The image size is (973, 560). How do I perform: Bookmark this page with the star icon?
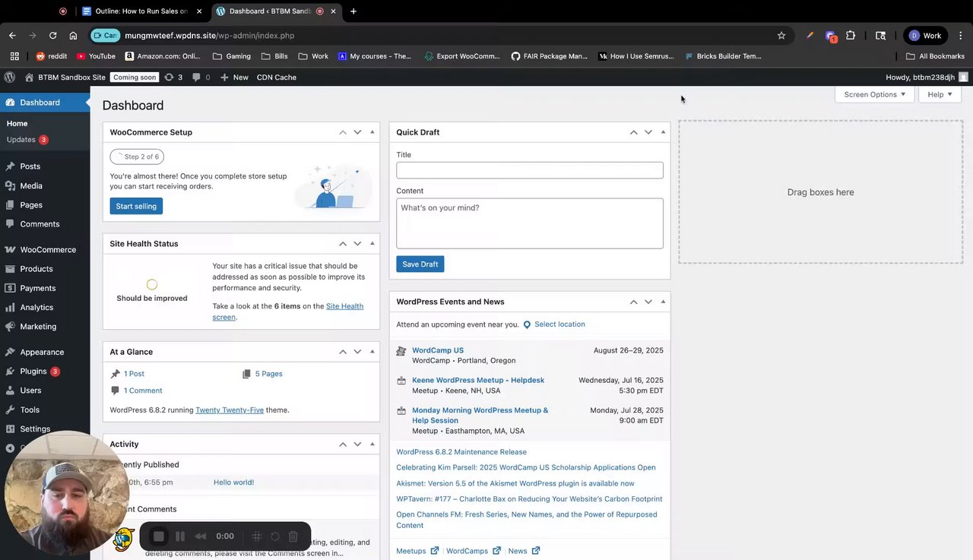(x=781, y=36)
